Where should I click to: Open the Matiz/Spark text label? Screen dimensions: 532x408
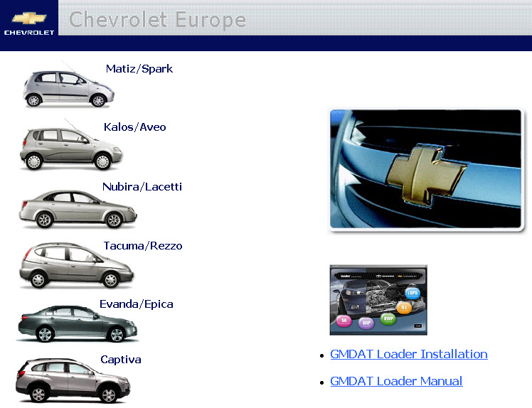tap(139, 69)
